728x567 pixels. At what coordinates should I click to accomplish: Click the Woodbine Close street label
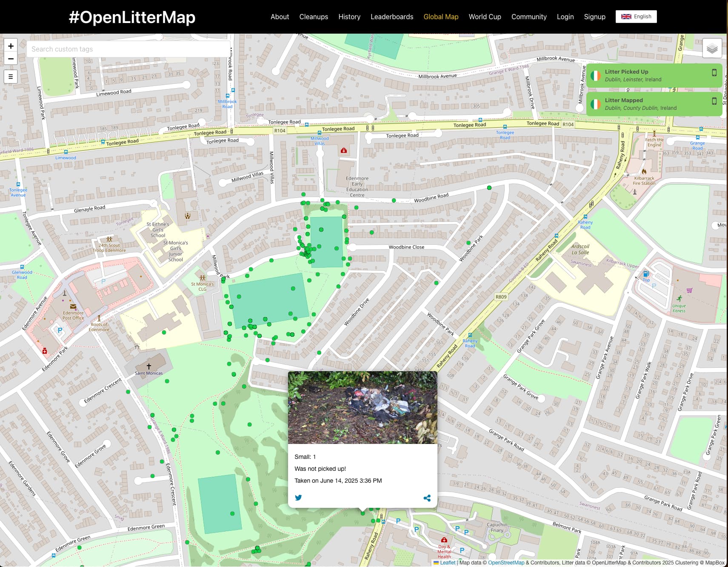point(406,247)
